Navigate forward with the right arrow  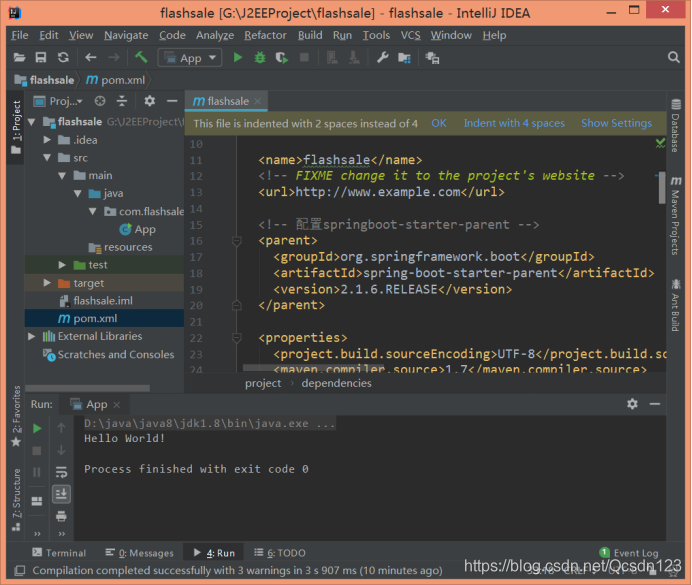tap(113, 57)
